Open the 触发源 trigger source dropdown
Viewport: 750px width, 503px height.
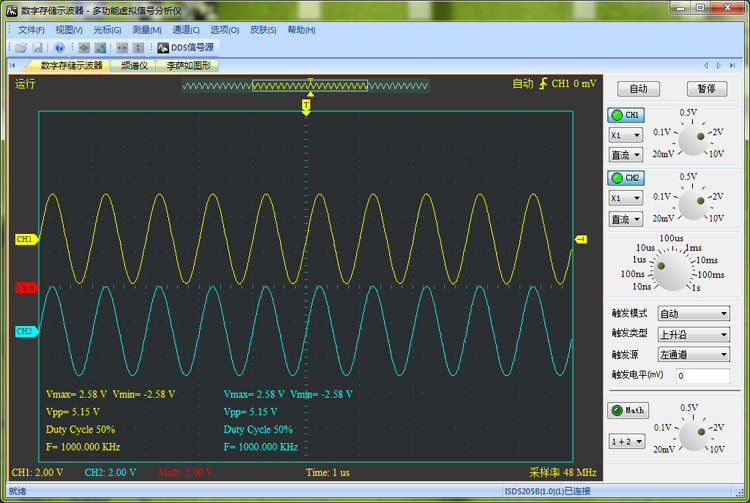click(x=692, y=354)
